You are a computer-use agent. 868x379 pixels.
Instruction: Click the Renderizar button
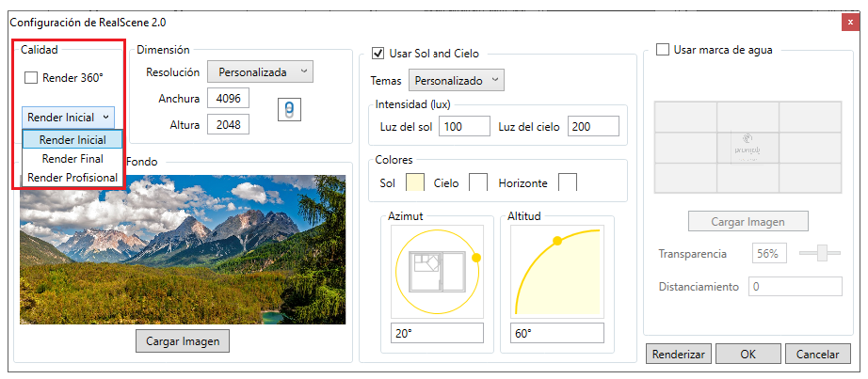click(679, 355)
